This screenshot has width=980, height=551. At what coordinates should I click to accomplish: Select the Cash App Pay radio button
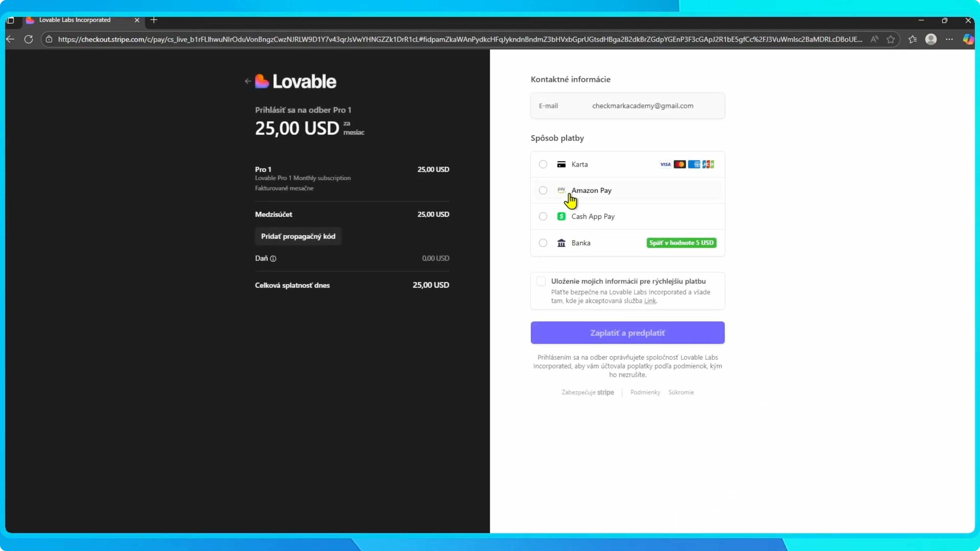click(543, 216)
